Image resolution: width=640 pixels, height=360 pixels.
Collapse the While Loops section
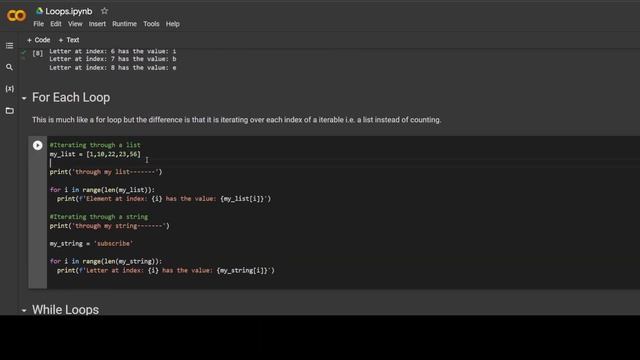[x=24, y=311]
